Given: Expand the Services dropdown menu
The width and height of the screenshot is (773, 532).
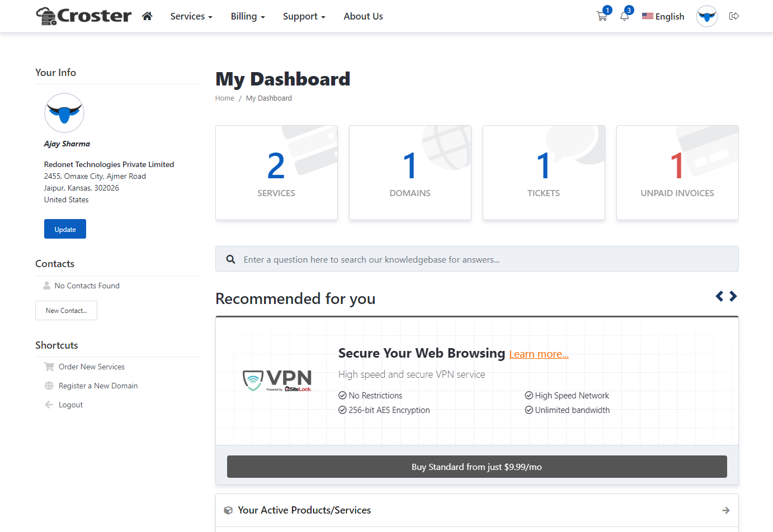Looking at the screenshot, I should (x=191, y=16).
